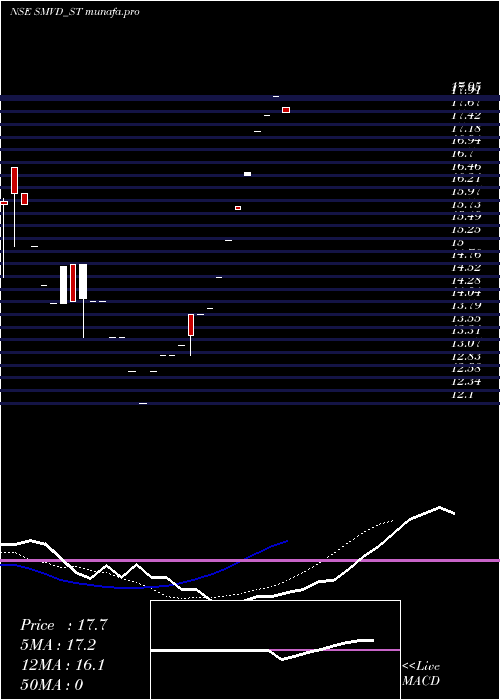This screenshot has width=500, height=700.
Task: Click the 14.52 price axis label
Action: pos(466,267)
